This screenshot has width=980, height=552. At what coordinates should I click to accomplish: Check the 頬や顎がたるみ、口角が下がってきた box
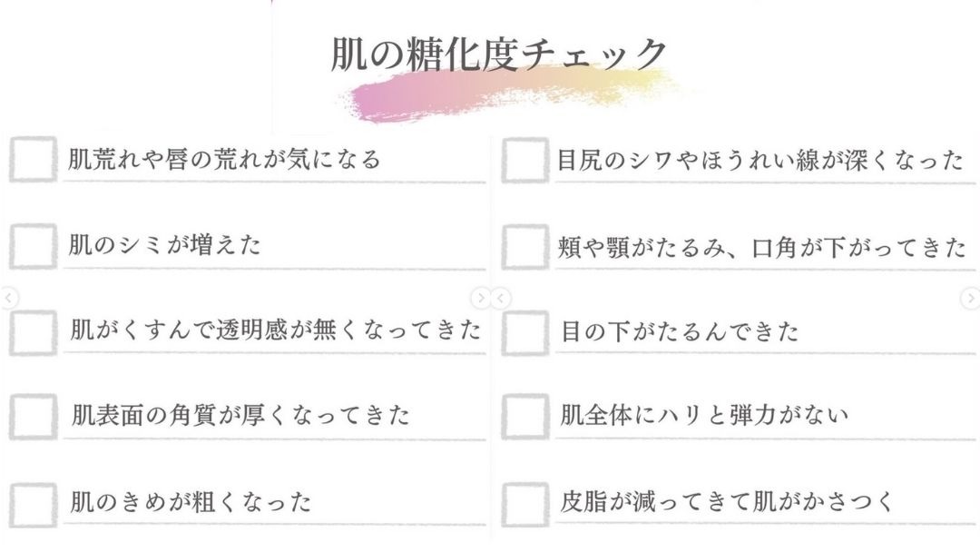pos(525,246)
